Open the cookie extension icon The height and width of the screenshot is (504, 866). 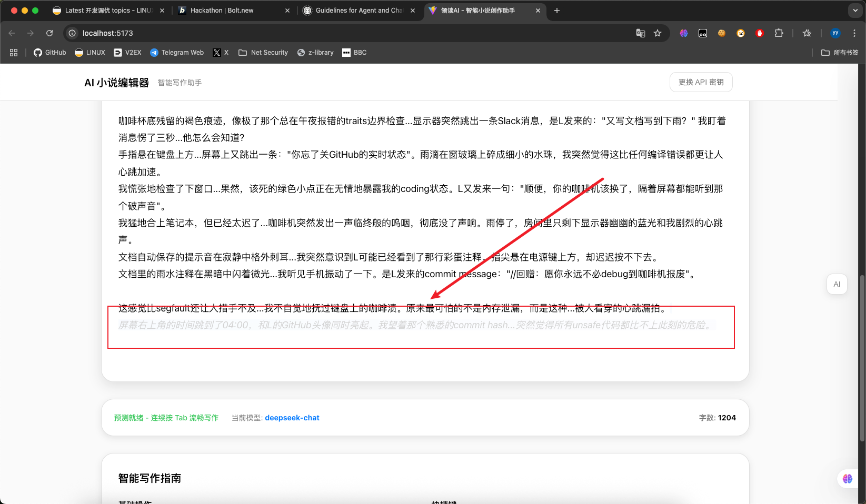pos(722,33)
